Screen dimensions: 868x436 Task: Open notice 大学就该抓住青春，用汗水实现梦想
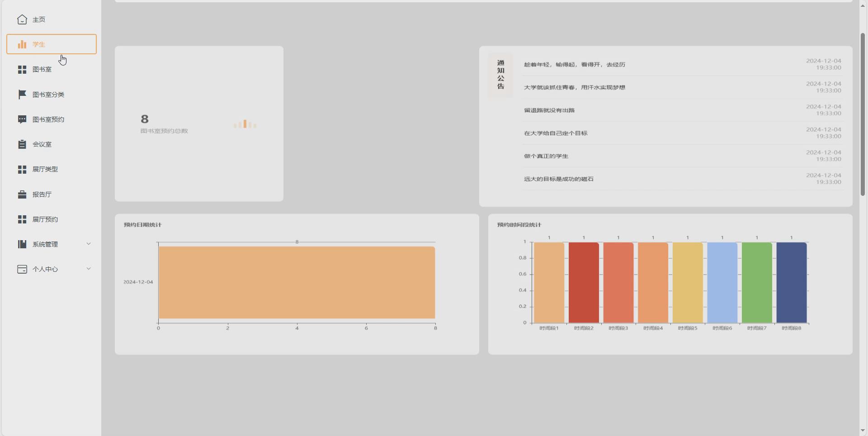click(x=575, y=87)
